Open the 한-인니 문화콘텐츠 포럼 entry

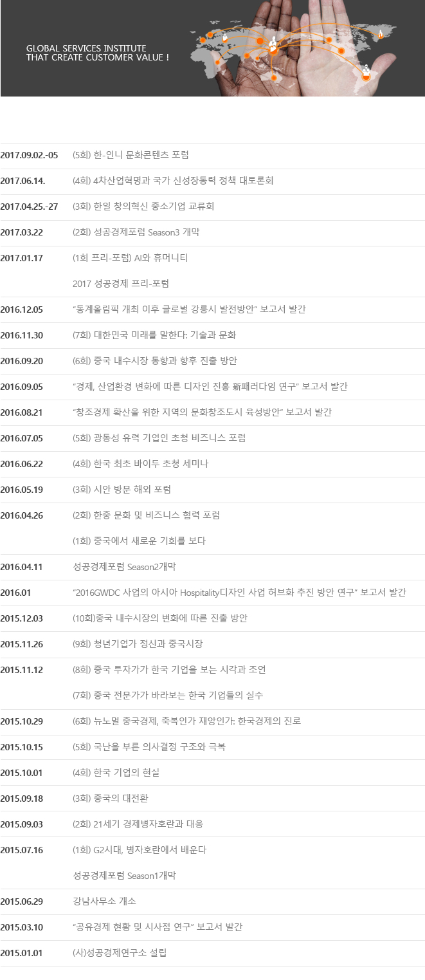[131, 155]
